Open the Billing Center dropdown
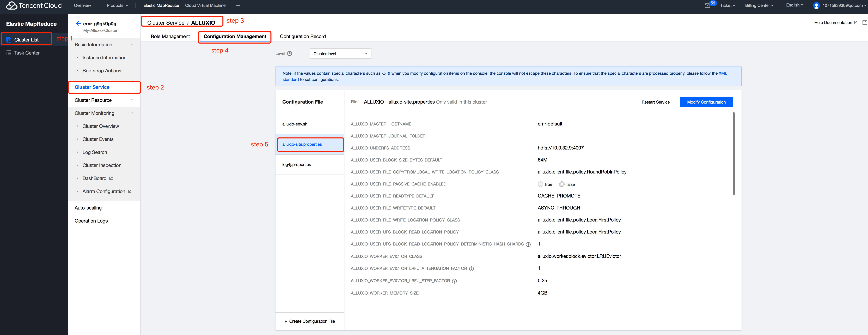The image size is (868, 335). point(759,5)
